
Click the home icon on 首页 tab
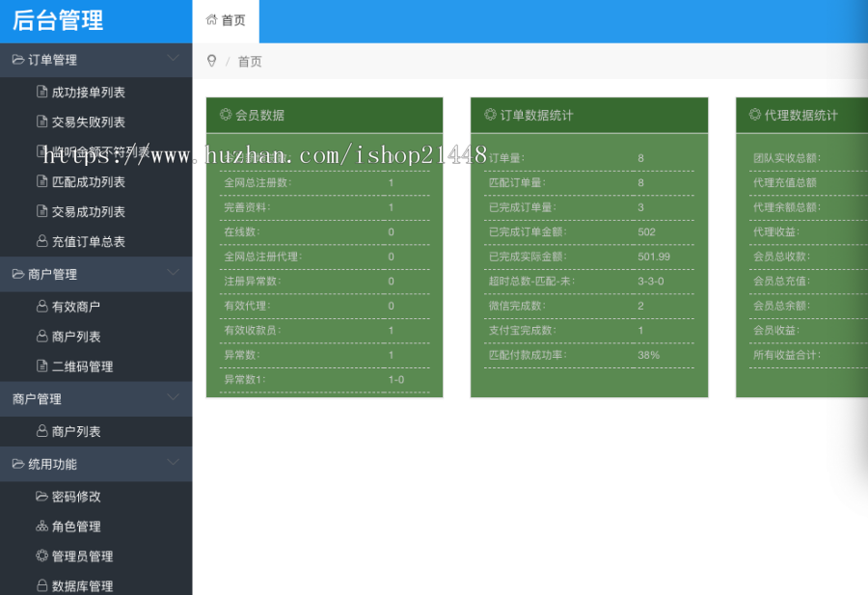click(x=211, y=20)
